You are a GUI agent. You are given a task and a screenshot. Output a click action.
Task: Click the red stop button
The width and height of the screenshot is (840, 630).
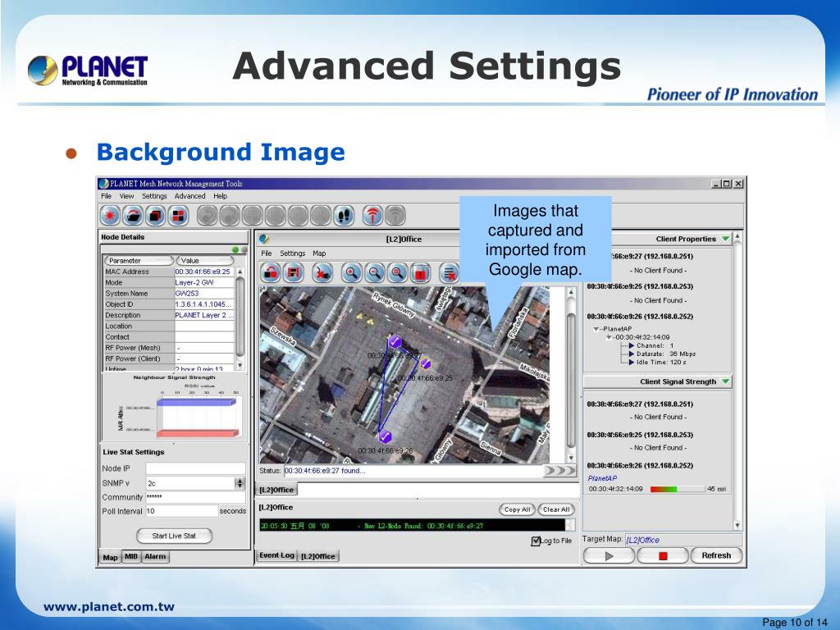(x=663, y=556)
